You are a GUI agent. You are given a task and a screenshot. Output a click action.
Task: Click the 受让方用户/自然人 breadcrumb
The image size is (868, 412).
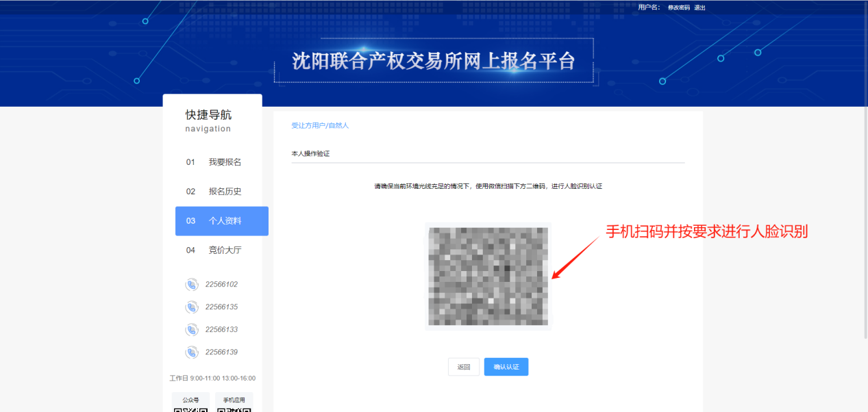coord(320,126)
